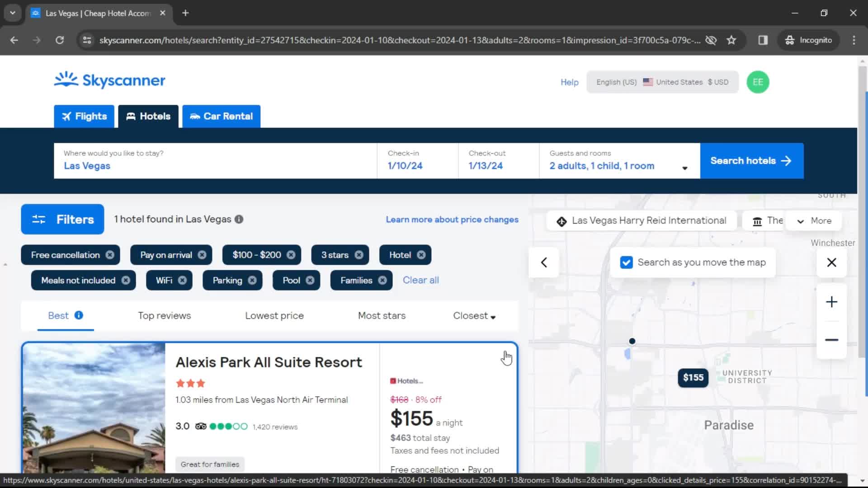Open the Filters panel
Viewport: 868px width, 488px height.
tap(62, 219)
